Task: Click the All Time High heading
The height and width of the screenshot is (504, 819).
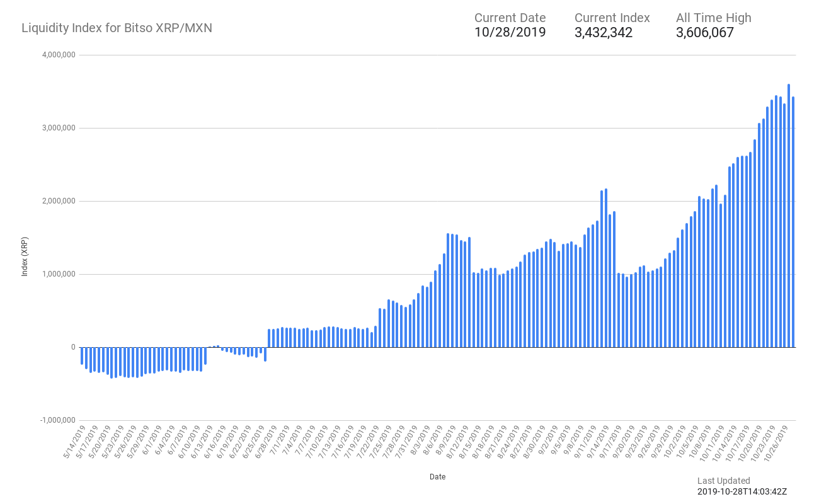Action: (714, 18)
